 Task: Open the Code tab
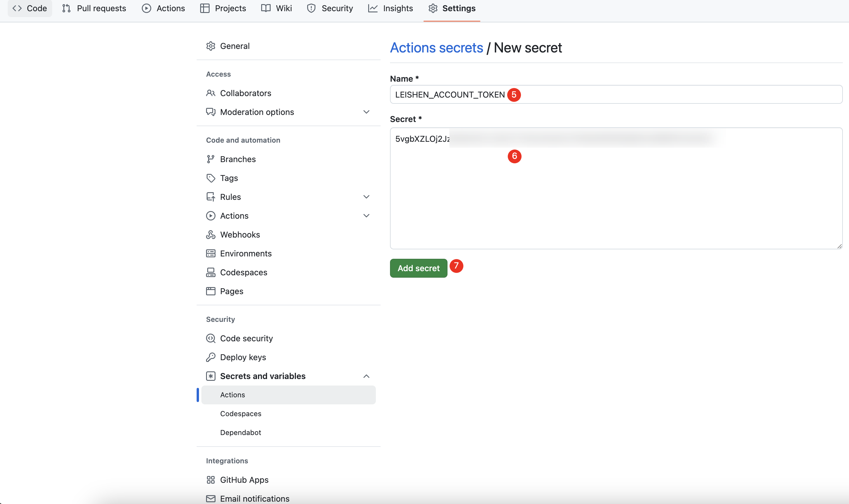tap(30, 8)
